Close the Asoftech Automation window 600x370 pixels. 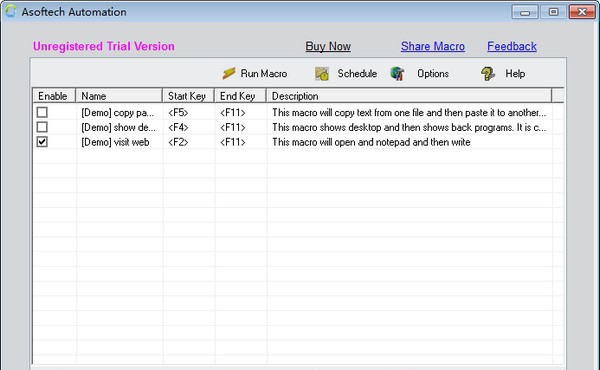[x=582, y=12]
